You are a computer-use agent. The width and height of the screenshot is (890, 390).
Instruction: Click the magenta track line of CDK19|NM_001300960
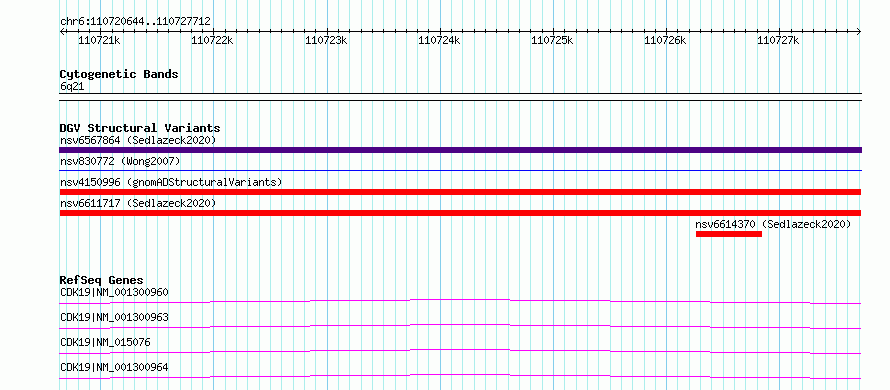click(460, 301)
